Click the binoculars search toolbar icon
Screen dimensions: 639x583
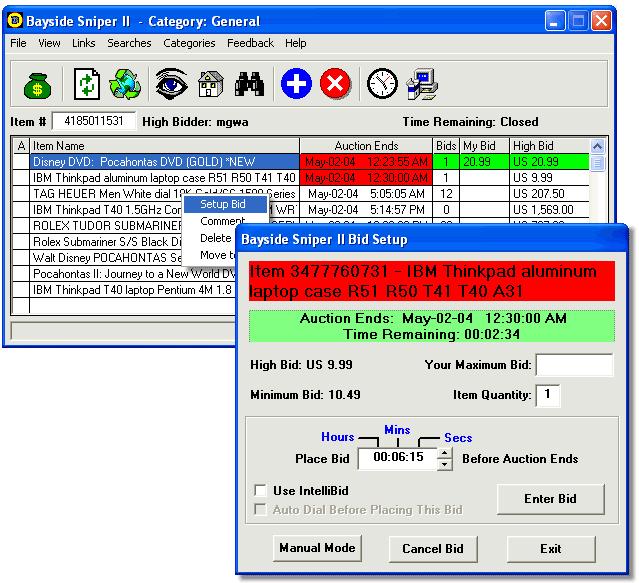(249, 84)
